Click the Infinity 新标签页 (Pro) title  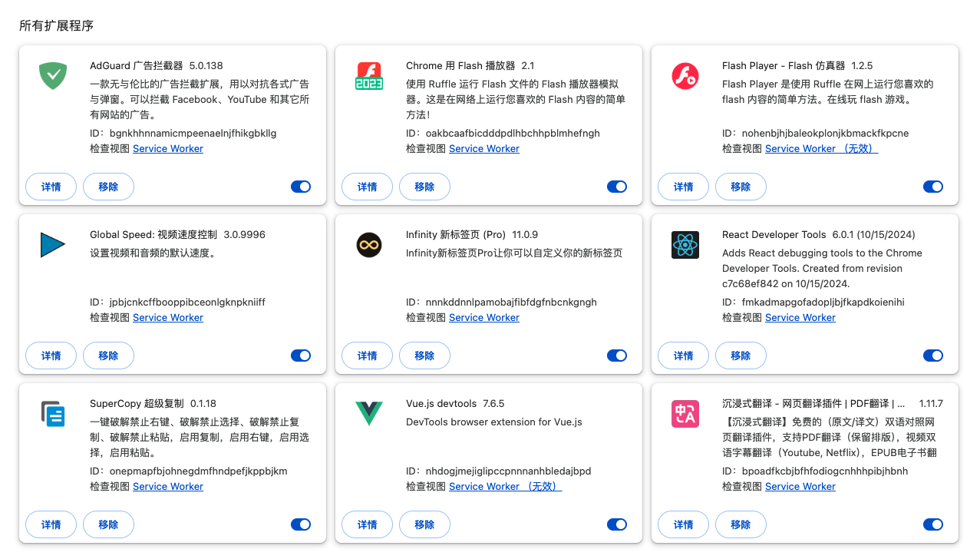click(456, 234)
